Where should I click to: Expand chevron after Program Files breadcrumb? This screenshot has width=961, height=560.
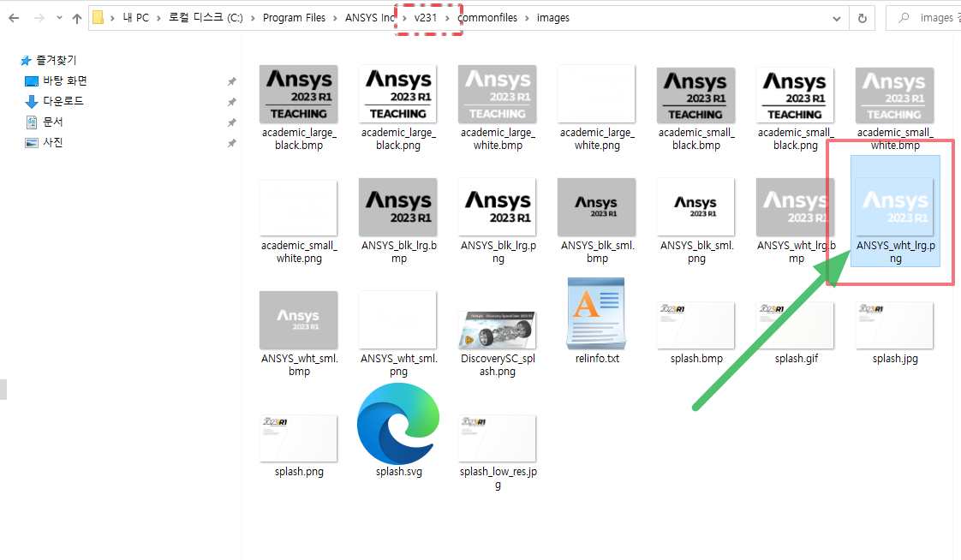pos(335,18)
